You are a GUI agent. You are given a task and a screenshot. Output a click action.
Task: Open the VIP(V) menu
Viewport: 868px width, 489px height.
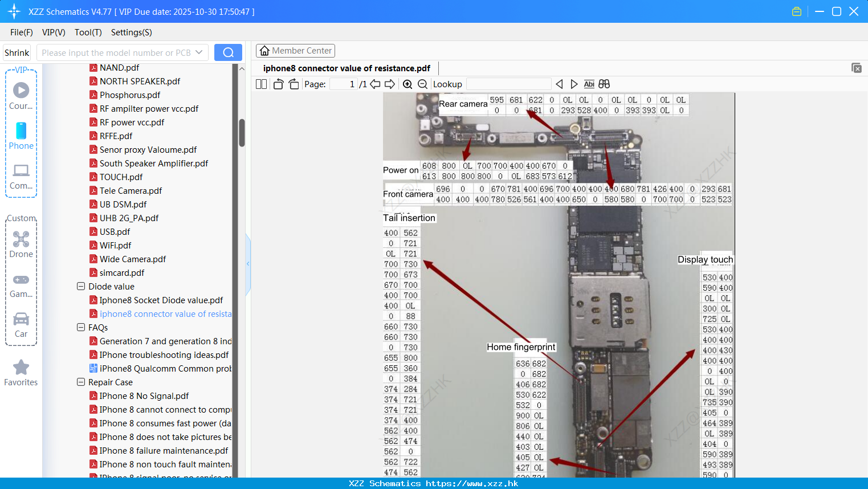[54, 32]
